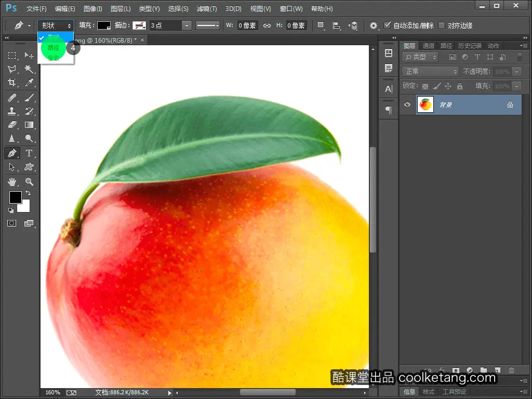
Task: Select the Custom Shape tool
Action: [29, 167]
